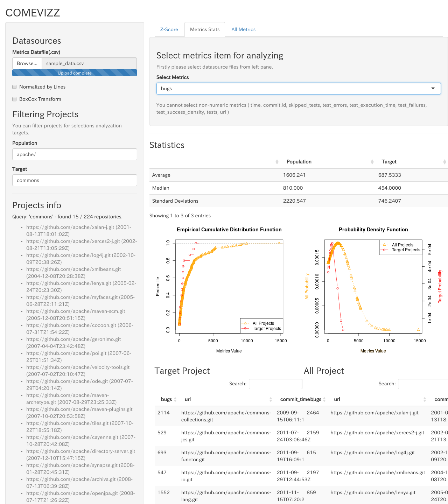Click the Select Metrics dropdown arrow
Viewport: 448px width, 504px height.
pyautogui.click(x=433, y=89)
